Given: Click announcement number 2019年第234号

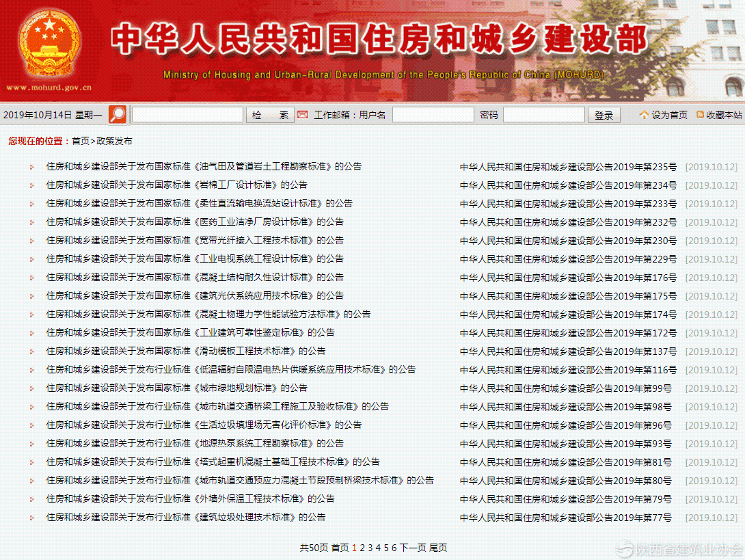Looking at the screenshot, I should 568,186.
